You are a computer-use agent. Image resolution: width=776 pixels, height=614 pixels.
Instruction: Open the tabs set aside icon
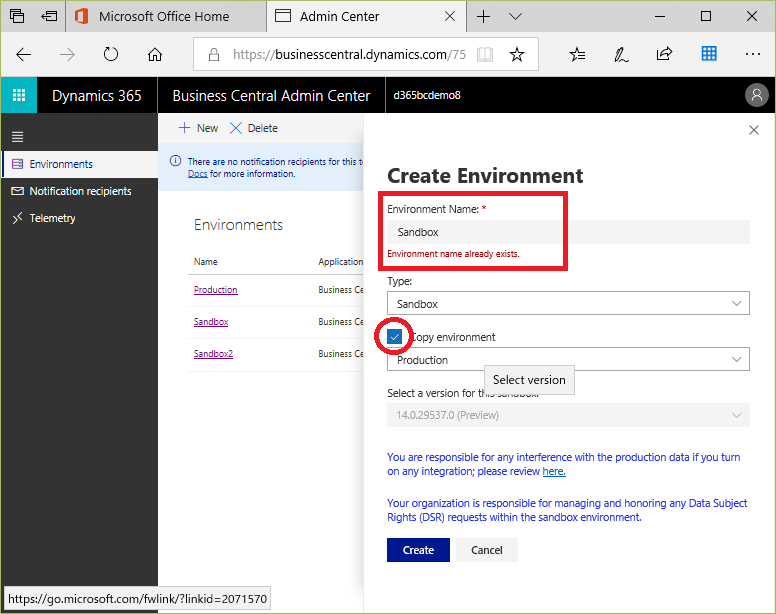pyautogui.click(x=17, y=16)
